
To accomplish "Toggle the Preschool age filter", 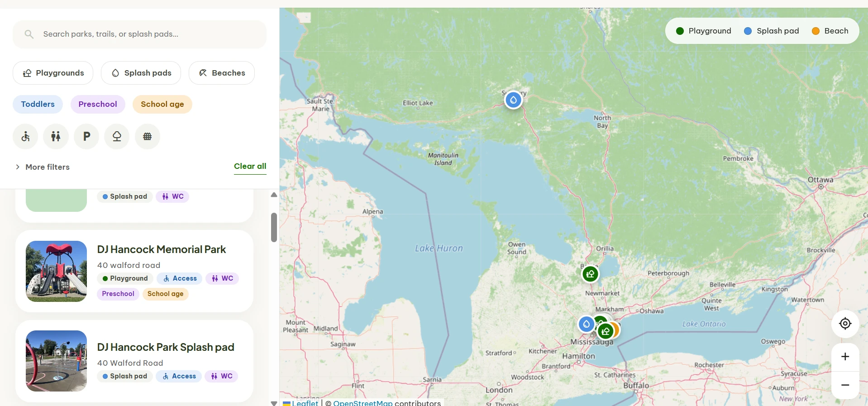I will (98, 104).
